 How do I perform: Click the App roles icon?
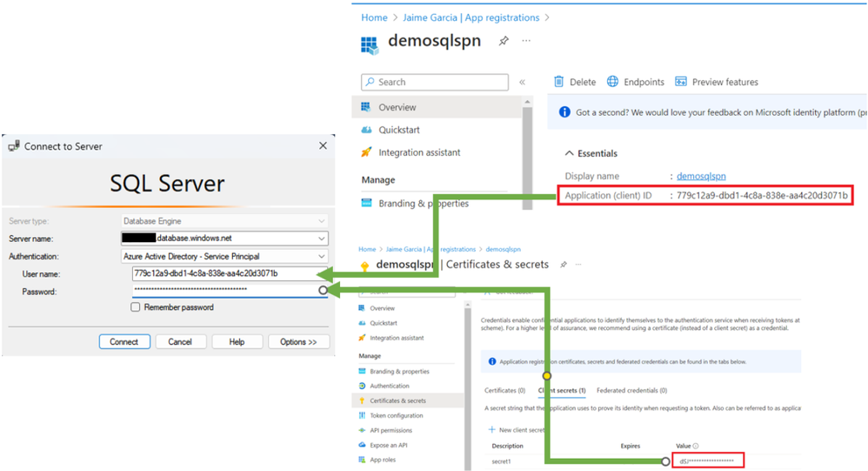(362, 460)
